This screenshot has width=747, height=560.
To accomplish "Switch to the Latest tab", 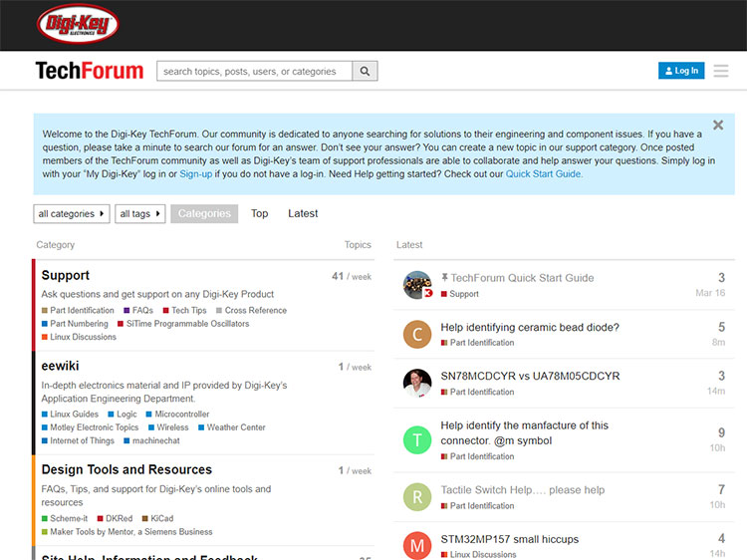I will point(303,213).
